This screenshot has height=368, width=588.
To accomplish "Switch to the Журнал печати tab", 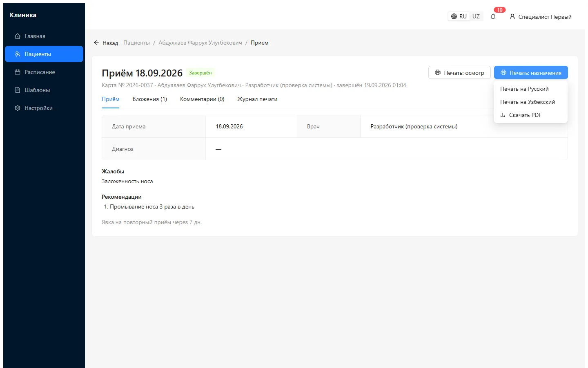I will click(257, 99).
